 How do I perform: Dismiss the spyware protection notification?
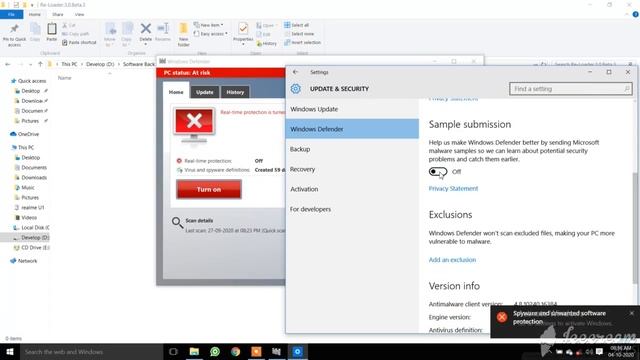[x=631, y=313]
